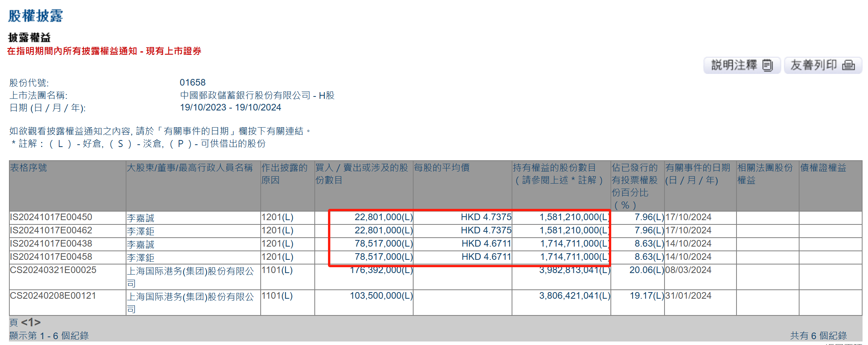Click HKD 4.7375 in IS20241017E00462 row
868x345 pixels.
[486, 230]
